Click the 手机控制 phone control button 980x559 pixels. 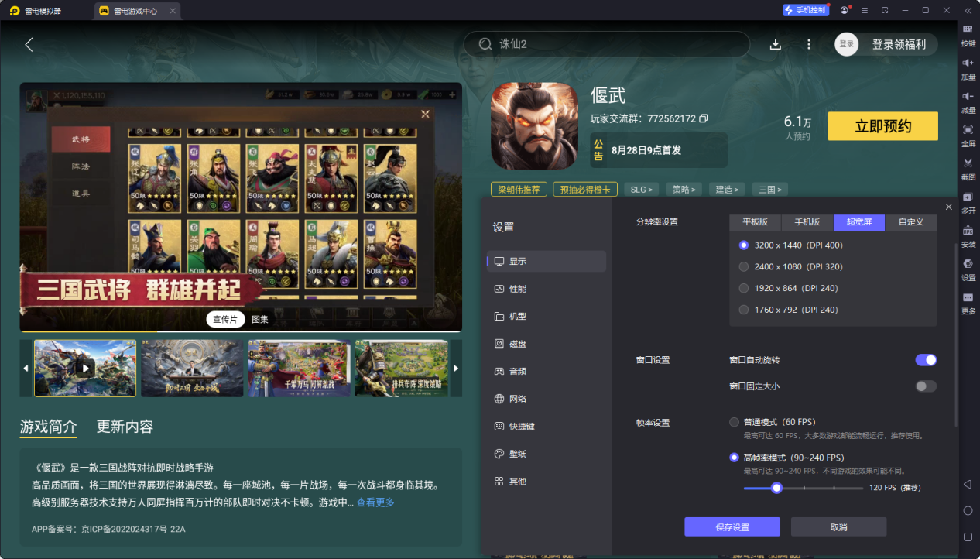point(805,10)
